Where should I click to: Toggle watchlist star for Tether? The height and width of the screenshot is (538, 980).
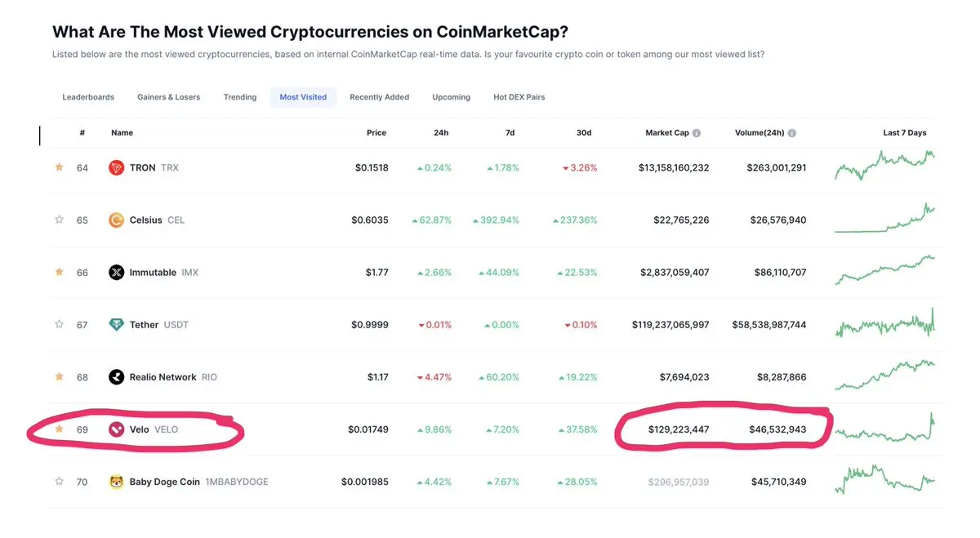(x=59, y=323)
